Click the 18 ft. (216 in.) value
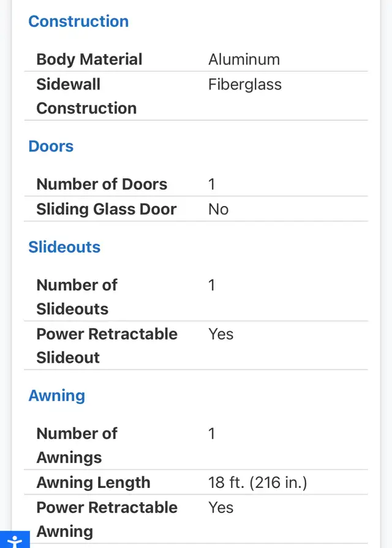Image resolution: width=392 pixels, height=548 pixels. coord(258,482)
